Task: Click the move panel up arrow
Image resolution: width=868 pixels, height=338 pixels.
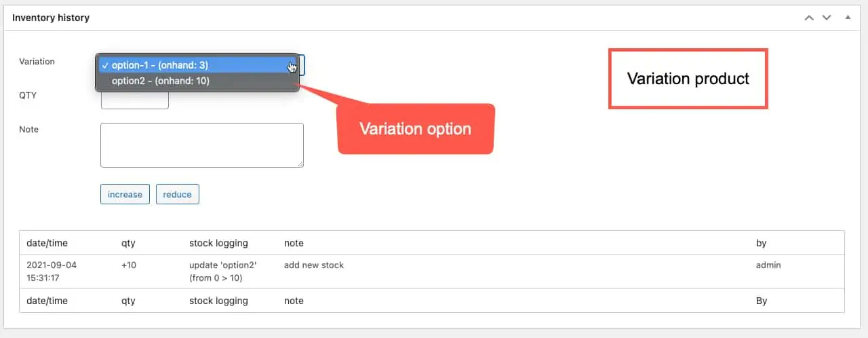Action: [809, 18]
